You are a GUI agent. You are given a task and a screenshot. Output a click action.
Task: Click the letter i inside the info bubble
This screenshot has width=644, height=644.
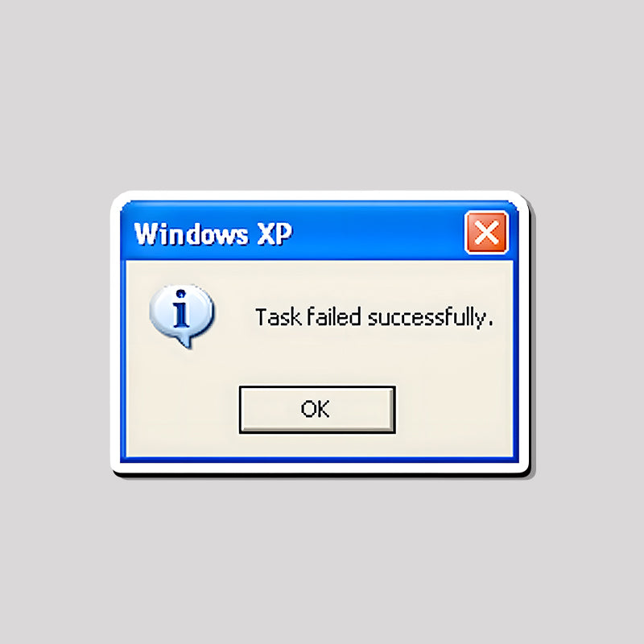[x=180, y=309]
